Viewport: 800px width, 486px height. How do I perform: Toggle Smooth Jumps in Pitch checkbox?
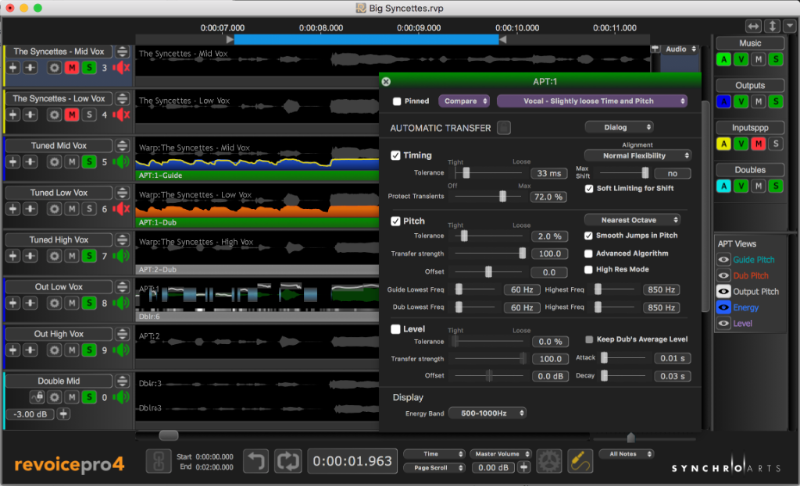(588, 236)
